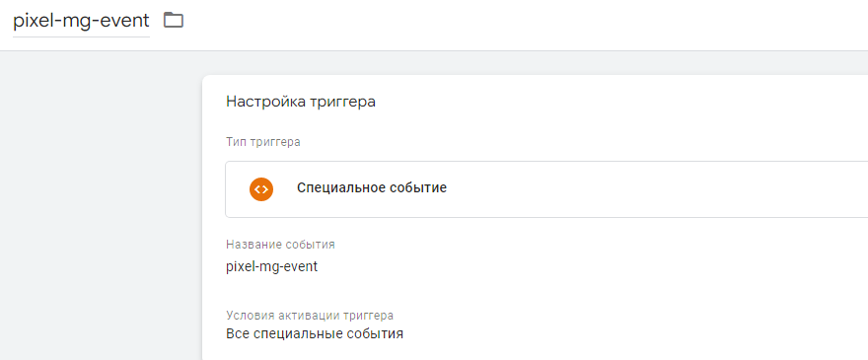This screenshot has height=360, width=868.
Task: Select the Все специальные события option text
Action: pos(315,334)
